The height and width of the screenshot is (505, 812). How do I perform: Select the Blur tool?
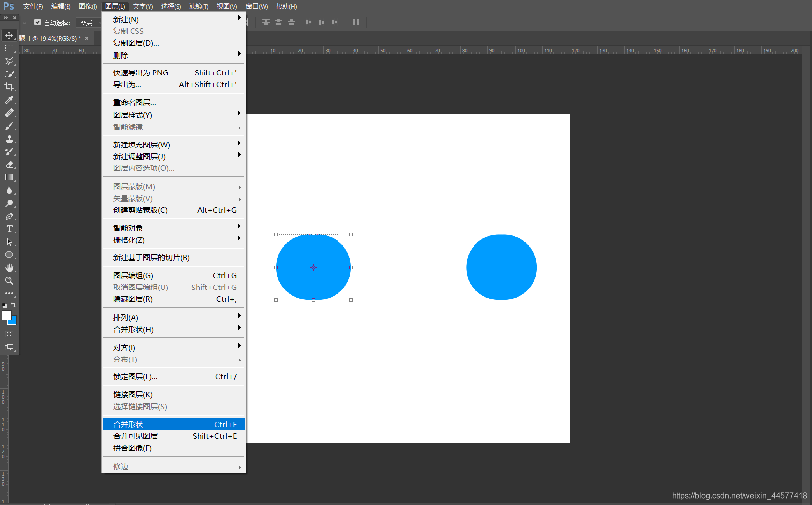point(9,190)
